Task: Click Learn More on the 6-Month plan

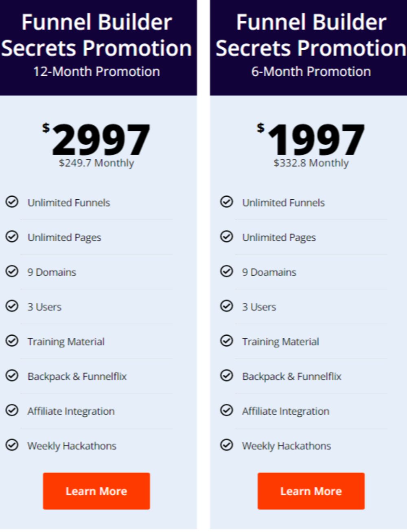Action: pyautogui.click(x=311, y=490)
